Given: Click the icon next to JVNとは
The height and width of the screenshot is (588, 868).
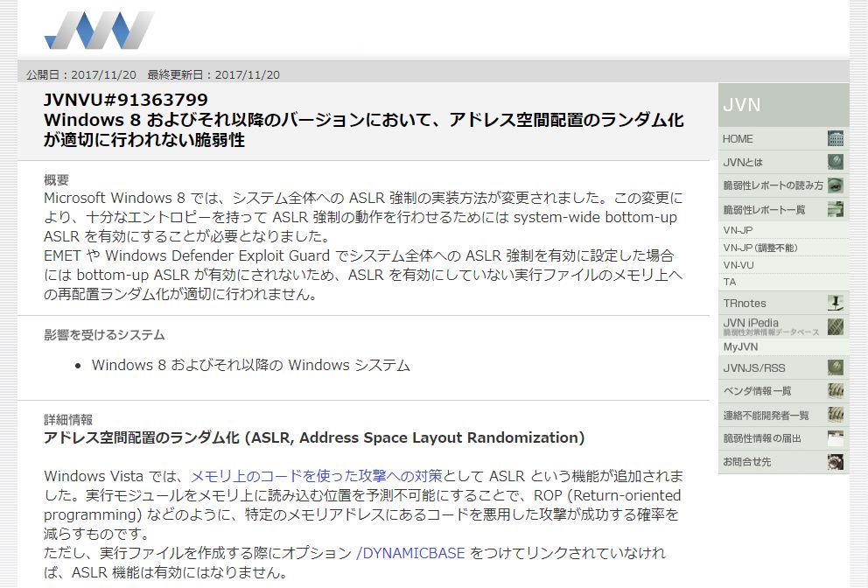Looking at the screenshot, I should click(836, 162).
